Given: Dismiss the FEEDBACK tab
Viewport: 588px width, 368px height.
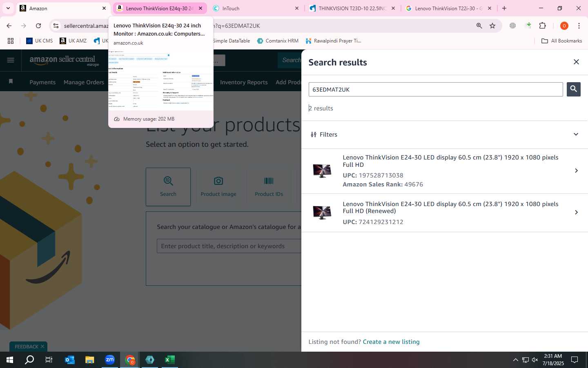Looking at the screenshot, I should coord(42,346).
